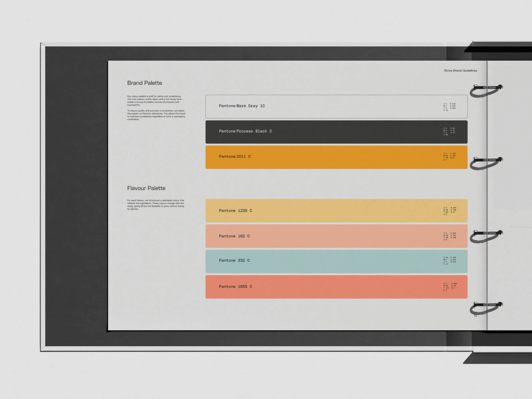Click the CMYK/RGB values on Process Black C
Viewport: 532px width, 399px height.
tap(449, 131)
